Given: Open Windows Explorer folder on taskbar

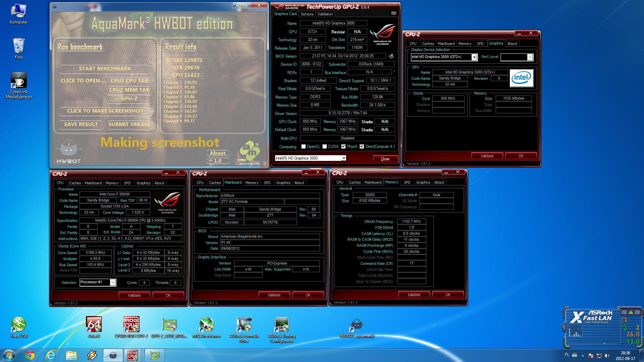Looking at the screenshot, I should coord(71,355).
